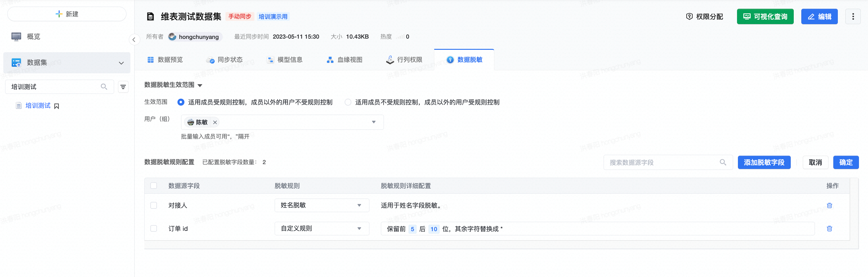
Task: Click the 脱敏规则 column header
Action: pyautogui.click(x=287, y=186)
